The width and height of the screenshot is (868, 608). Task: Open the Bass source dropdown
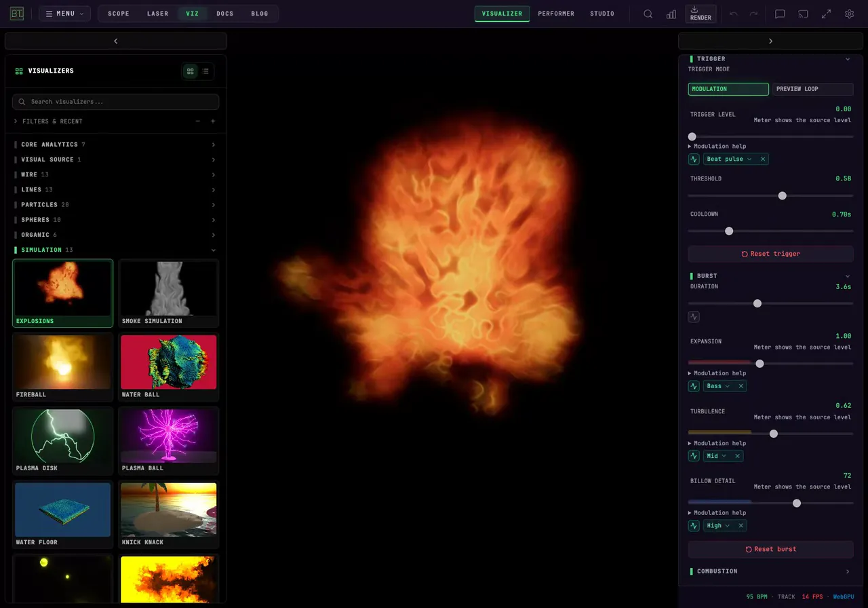719,386
